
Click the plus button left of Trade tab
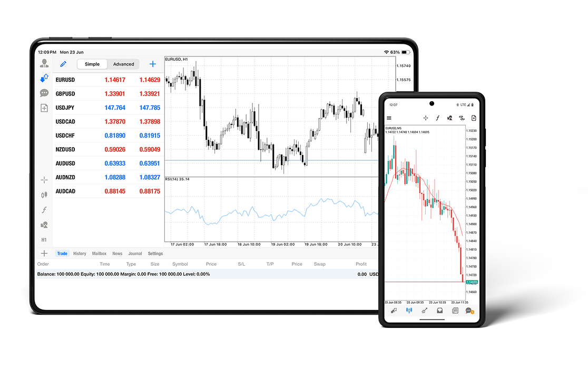[44, 254]
